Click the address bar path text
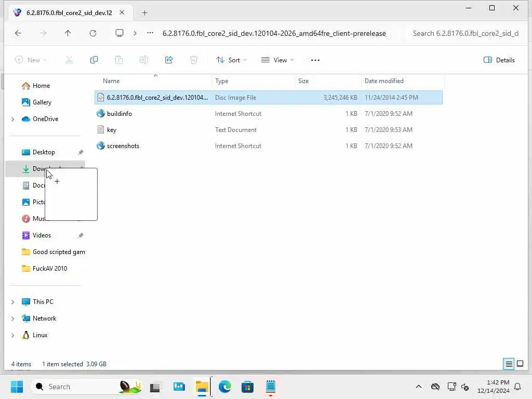Image resolution: width=532 pixels, height=399 pixels. coord(274,33)
